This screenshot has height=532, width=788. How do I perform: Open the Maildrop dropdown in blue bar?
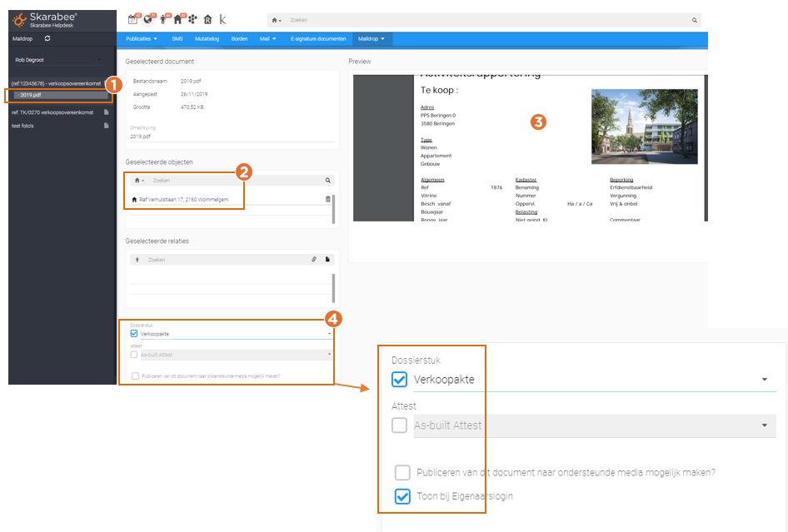372,38
